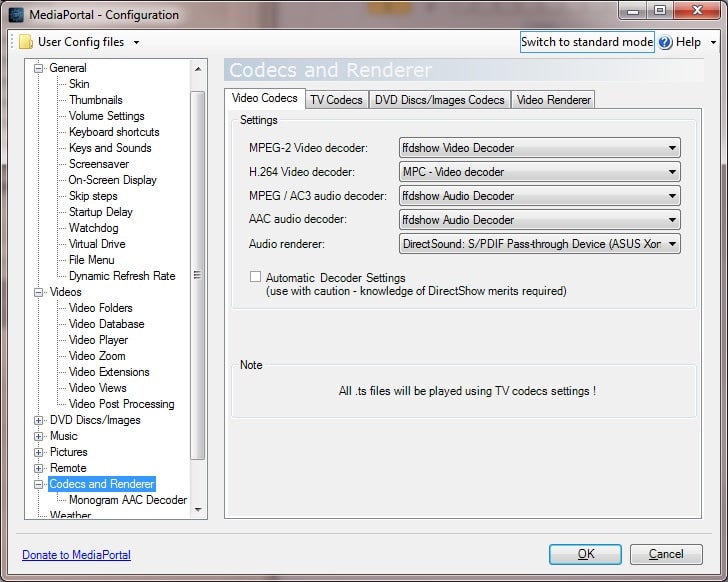
Task: Switch to the TV Codecs tab
Action: pyautogui.click(x=337, y=100)
